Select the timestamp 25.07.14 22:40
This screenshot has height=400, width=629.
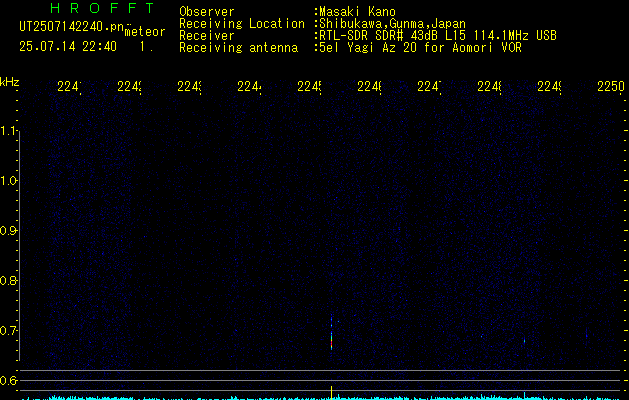pos(68,46)
